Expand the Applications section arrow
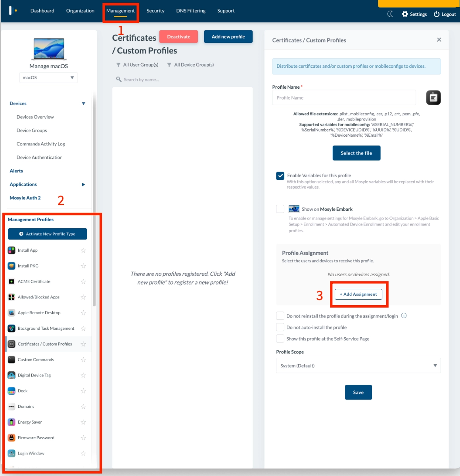 pos(83,184)
